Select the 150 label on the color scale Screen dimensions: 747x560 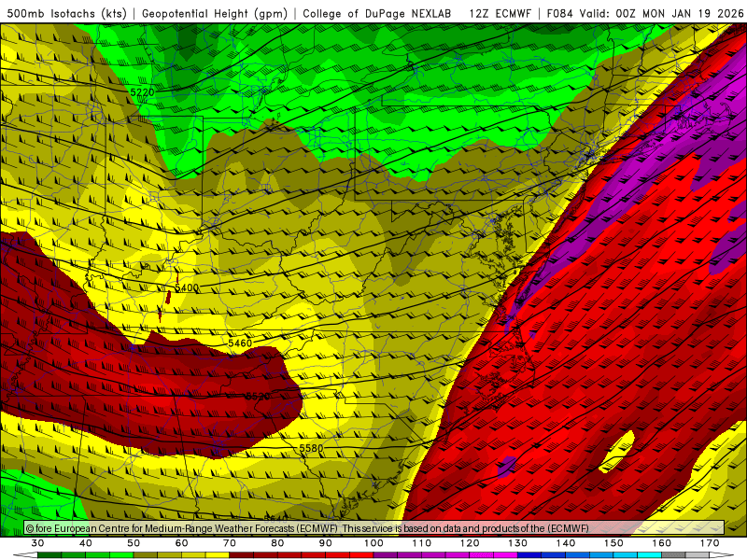point(614,543)
